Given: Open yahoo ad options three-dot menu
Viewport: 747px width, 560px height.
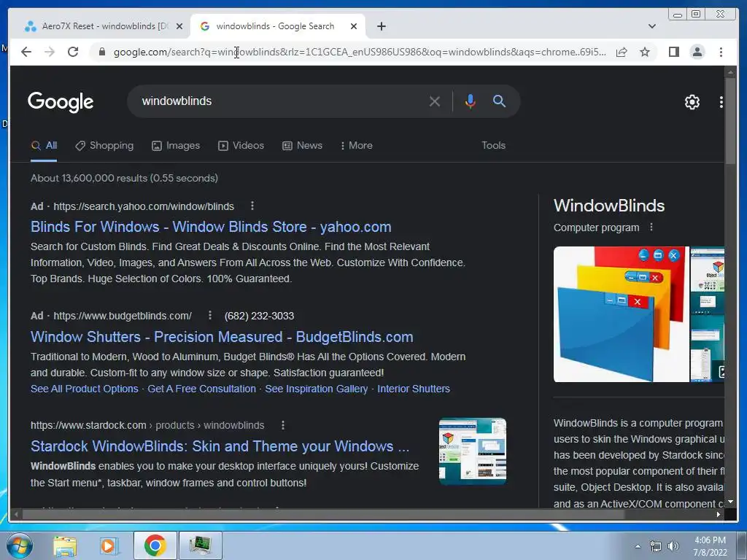Looking at the screenshot, I should [252, 206].
